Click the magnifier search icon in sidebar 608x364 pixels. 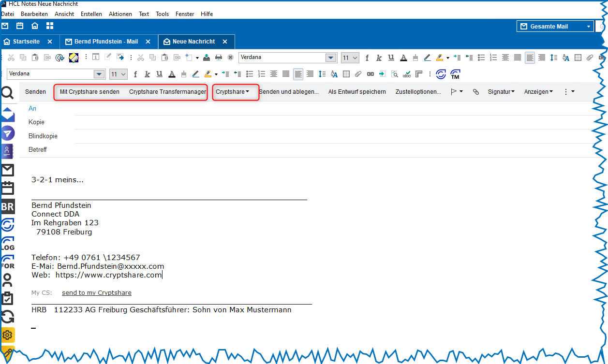click(7, 93)
